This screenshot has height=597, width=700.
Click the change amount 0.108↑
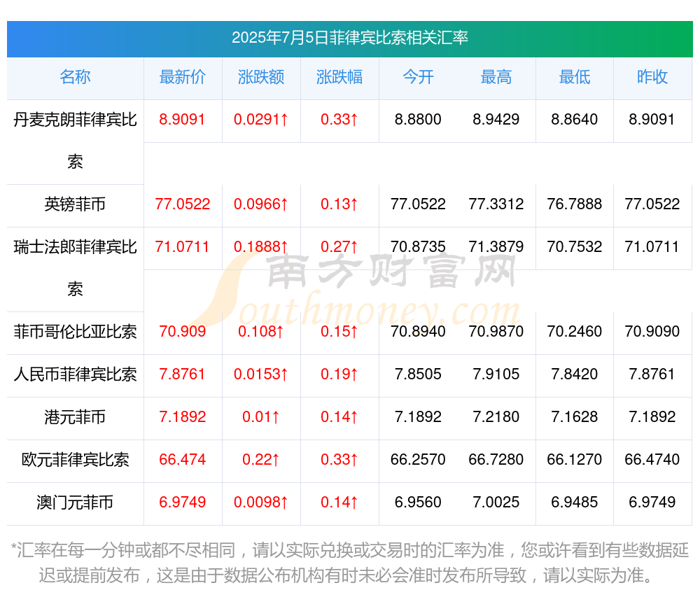coord(260,332)
